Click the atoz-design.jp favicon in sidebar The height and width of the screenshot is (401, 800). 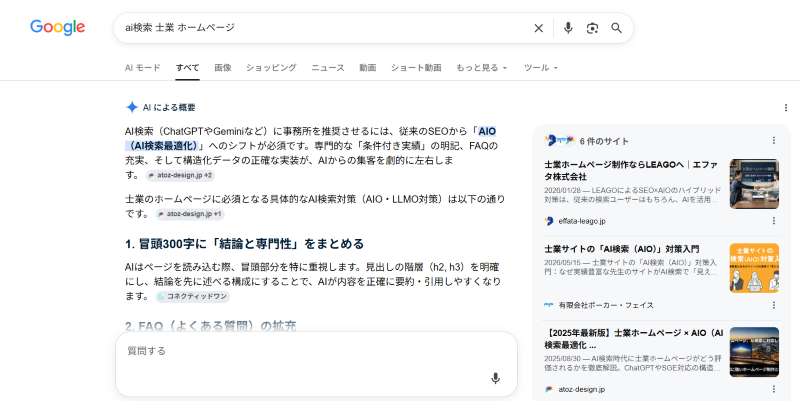tap(549, 389)
